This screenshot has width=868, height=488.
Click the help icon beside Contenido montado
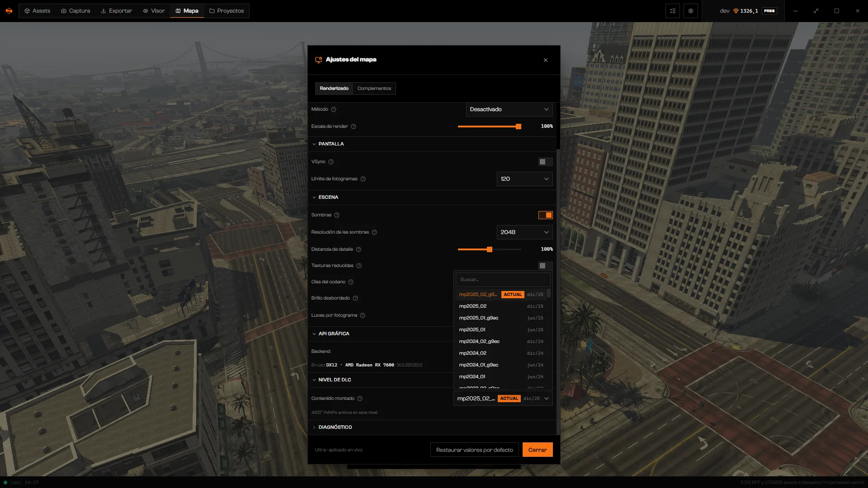click(360, 399)
